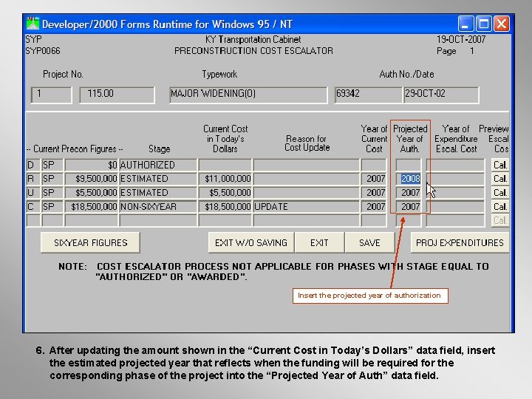Viewport: 532px width, 399px height.
Task: Click the $9,500,000 precon figure
Action: tap(92, 179)
